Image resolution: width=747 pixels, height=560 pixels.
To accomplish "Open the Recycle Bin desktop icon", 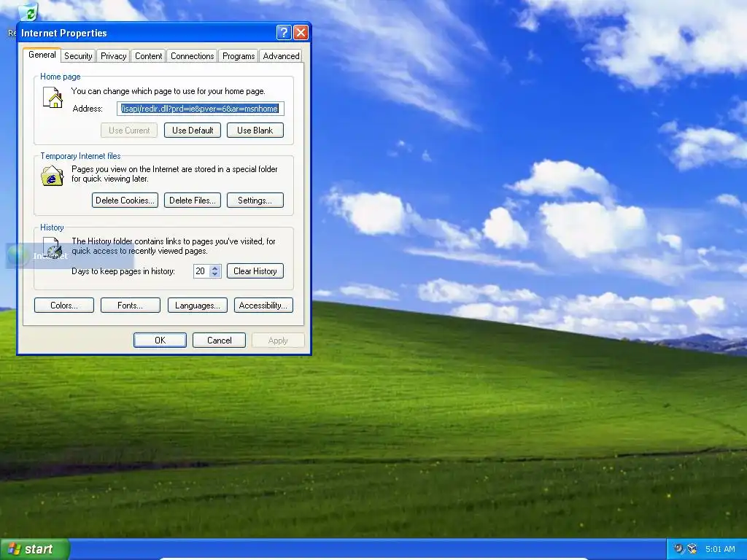I will coord(28,12).
